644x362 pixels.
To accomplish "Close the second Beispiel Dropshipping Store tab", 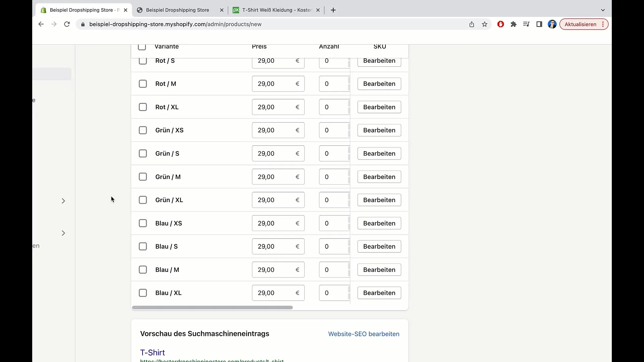I will pos(222,10).
